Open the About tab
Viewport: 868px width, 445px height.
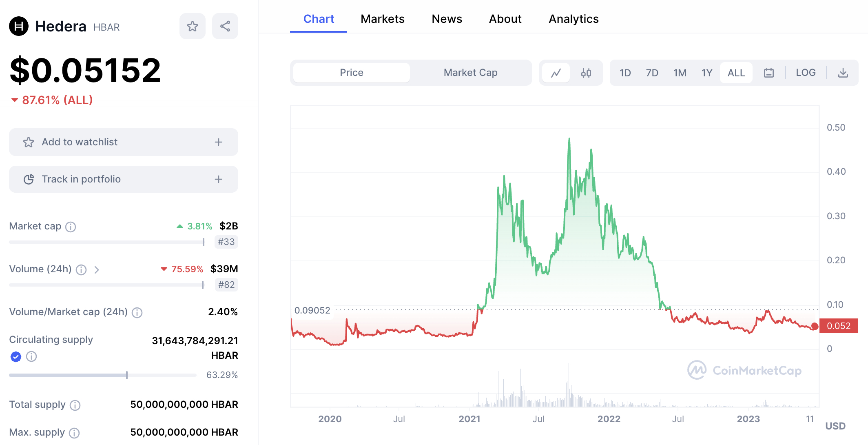tap(505, 19)
